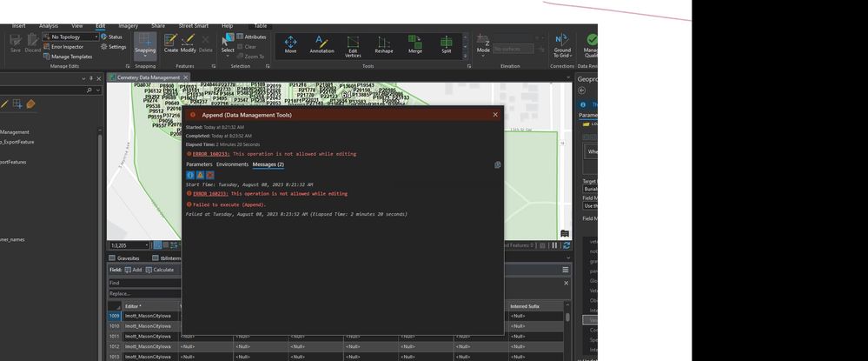Open the Gravesites table tab
868x361 pixels.
(x=124, y=257)
